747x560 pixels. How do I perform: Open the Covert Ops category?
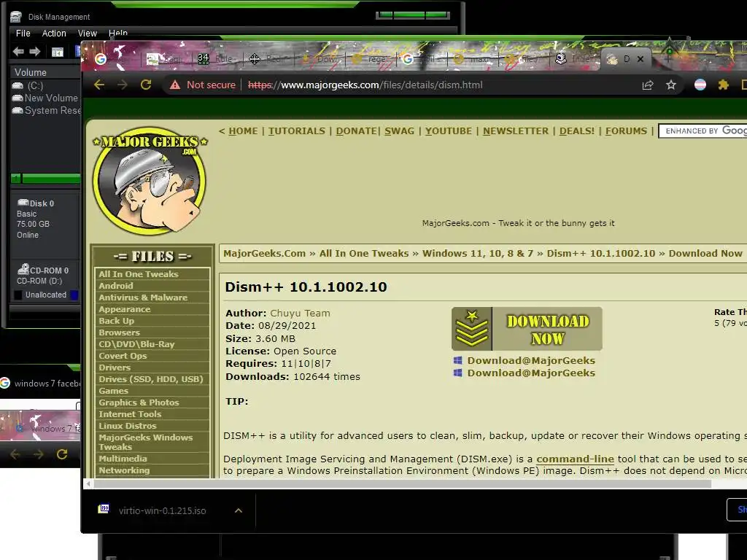point(123,356)
